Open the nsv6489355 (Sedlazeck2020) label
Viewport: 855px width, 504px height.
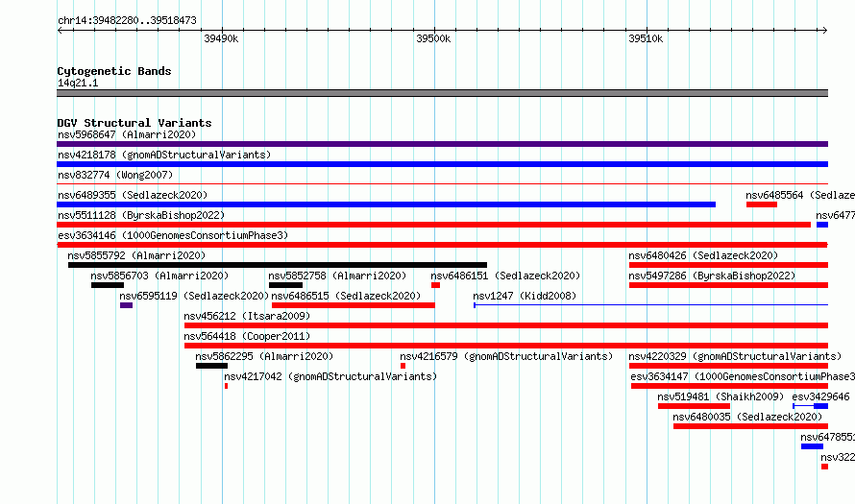point(133,195)
